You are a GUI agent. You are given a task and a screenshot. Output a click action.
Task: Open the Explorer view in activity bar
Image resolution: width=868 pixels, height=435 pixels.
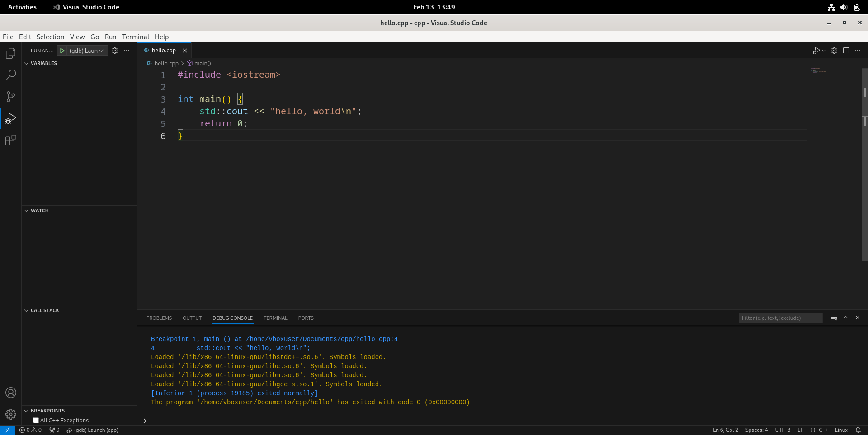point(11,53)
